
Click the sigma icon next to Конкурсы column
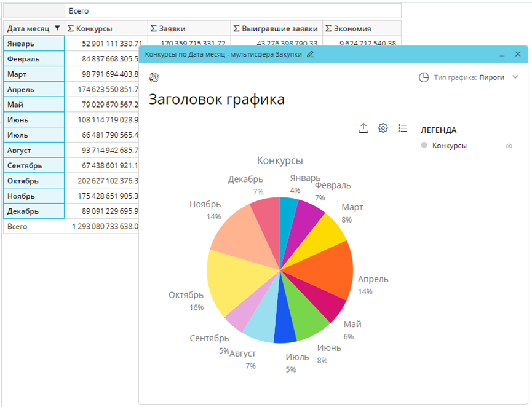(x=71, y=28)
